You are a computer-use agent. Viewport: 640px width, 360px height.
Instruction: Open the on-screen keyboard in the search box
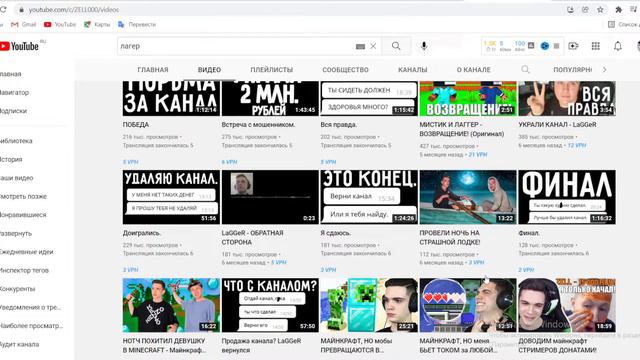click(x=360, y=47)
